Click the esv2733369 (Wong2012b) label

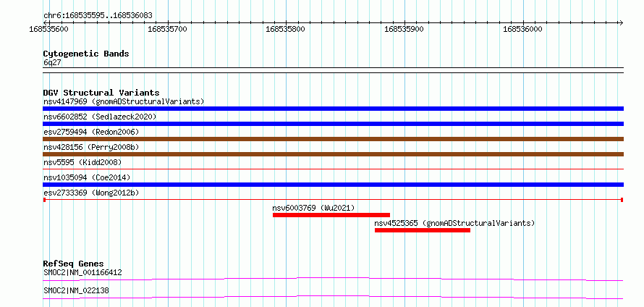click(91, 193)
